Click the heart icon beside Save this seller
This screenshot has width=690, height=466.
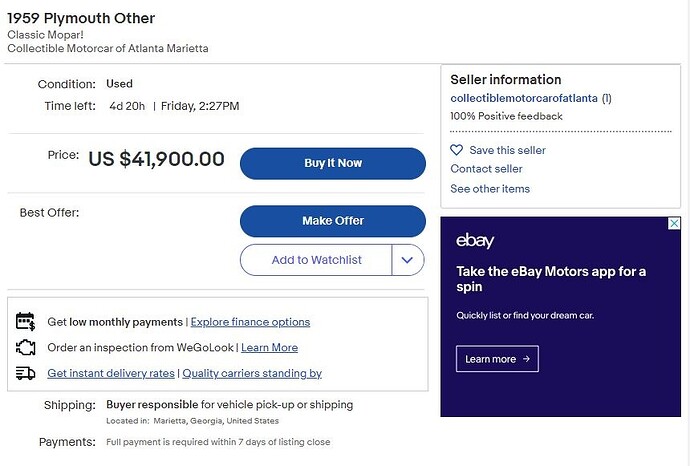click(457, 150)
